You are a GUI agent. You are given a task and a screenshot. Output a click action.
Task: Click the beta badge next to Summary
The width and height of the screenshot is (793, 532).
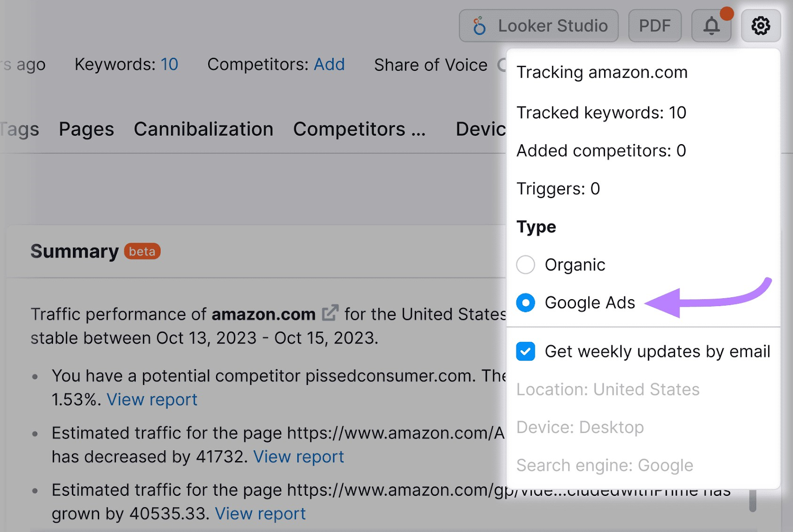coord(142,252)
